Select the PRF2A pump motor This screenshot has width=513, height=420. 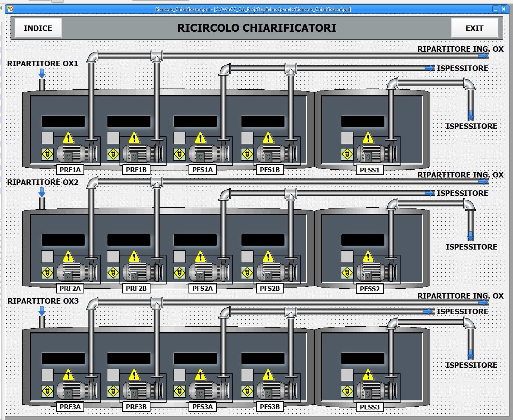77,272
